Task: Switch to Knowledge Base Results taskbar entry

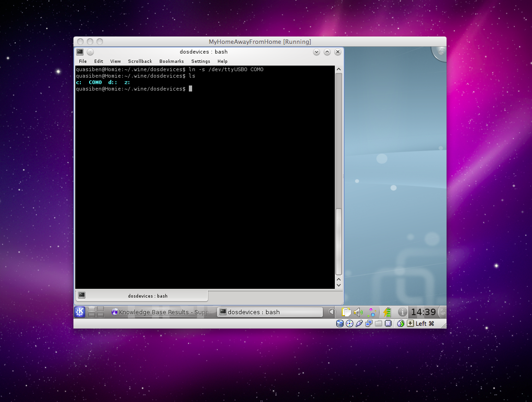Action: coord(161,312)
